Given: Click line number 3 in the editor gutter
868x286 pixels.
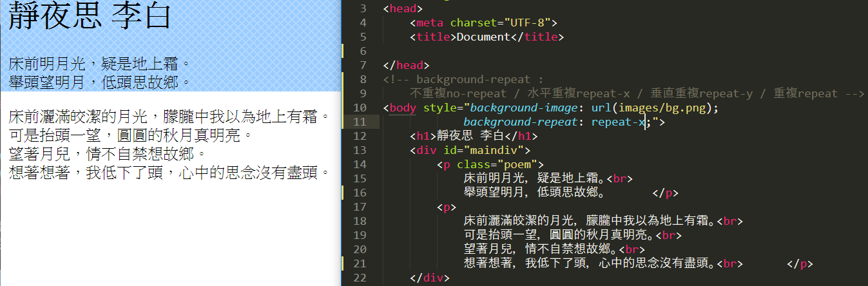Looking at the screenshot, I should tap(363, 8).
